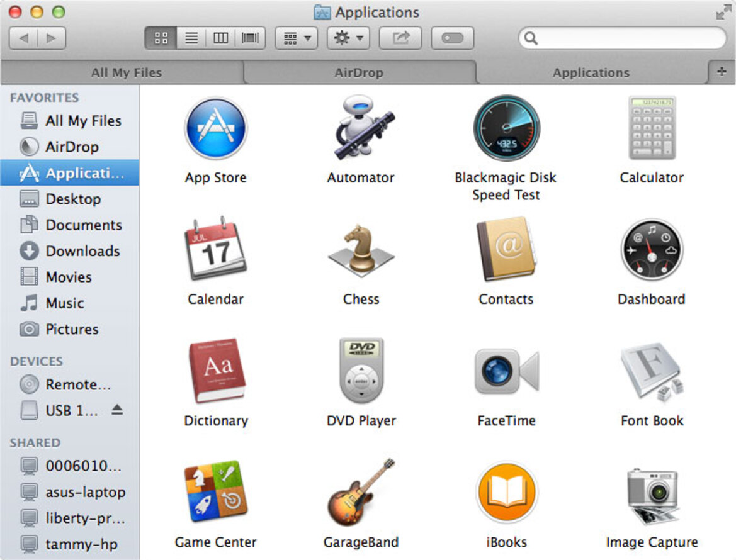The image size is (736, 560).
Task: Select Applications in the sidebar
Action: pyautogui.click(x=70, y=173)
